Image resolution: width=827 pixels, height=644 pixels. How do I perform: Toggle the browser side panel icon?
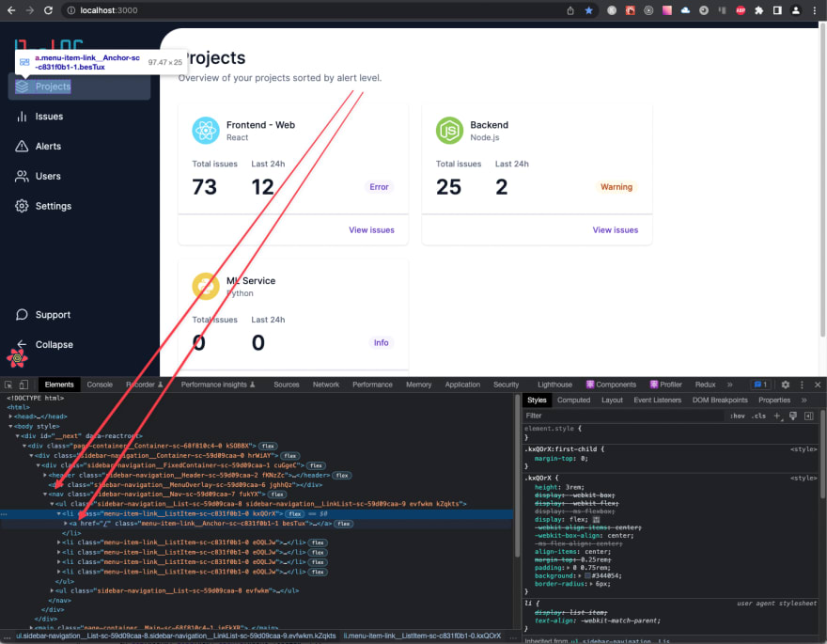(777, 10)
